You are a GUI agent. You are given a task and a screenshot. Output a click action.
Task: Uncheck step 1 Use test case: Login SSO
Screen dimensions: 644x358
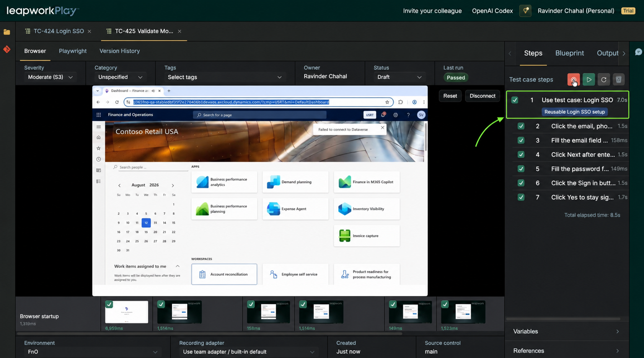[515, 100]
